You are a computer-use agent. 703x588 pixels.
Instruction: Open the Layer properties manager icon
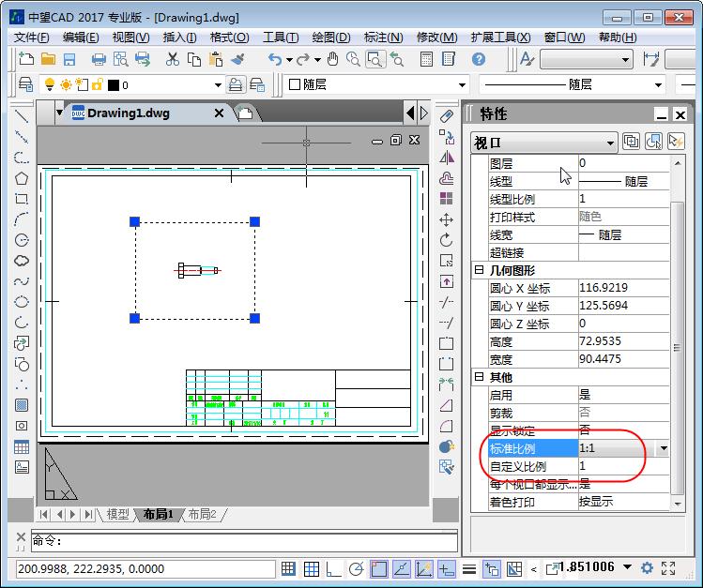(25, 84)
